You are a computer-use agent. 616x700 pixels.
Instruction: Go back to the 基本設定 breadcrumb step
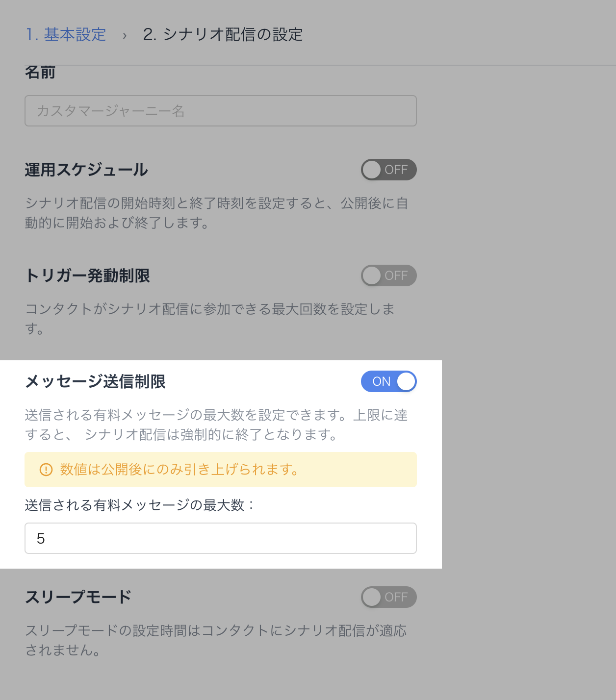pyautogui.click(x=66, y=35)
